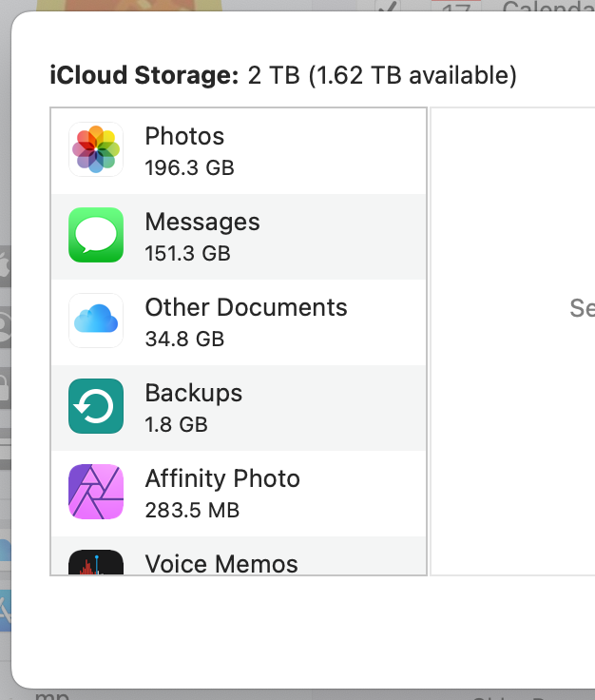Click the 1.8 GB Backups size text
Screen dimensions: 595x700
176,425
